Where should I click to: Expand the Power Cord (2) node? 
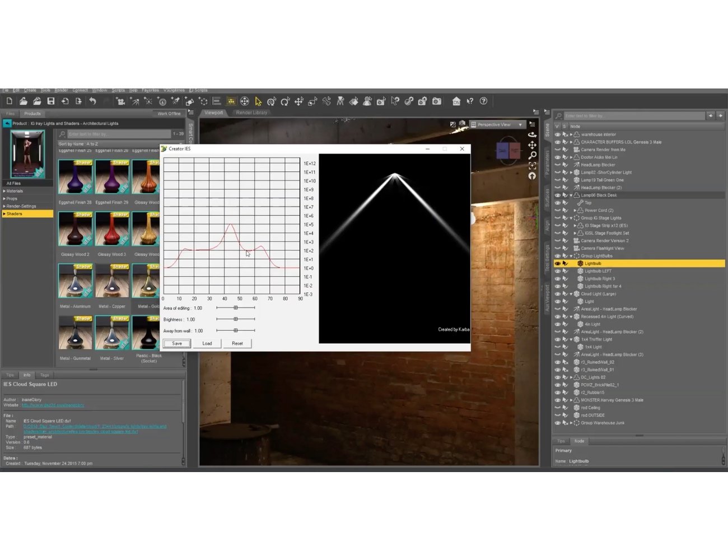pyautogui.click(x=575, y=211)
